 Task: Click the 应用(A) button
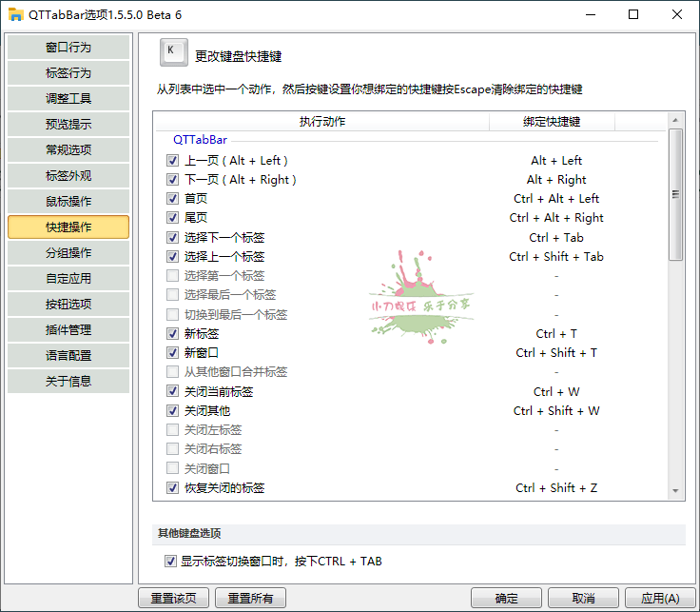coord(660,599)
